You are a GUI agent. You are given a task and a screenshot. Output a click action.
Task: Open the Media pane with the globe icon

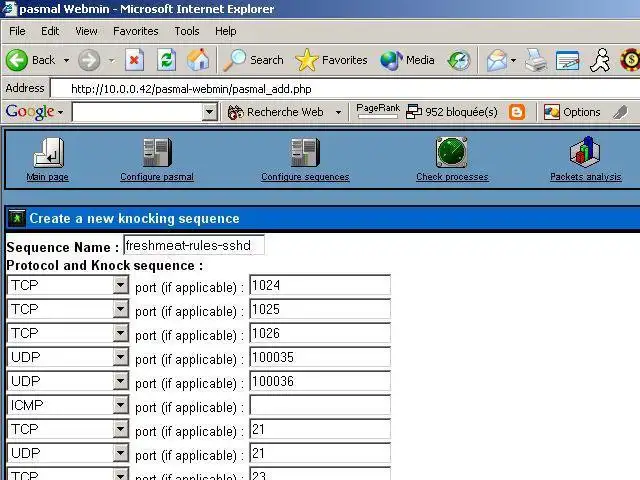(391, 60)
